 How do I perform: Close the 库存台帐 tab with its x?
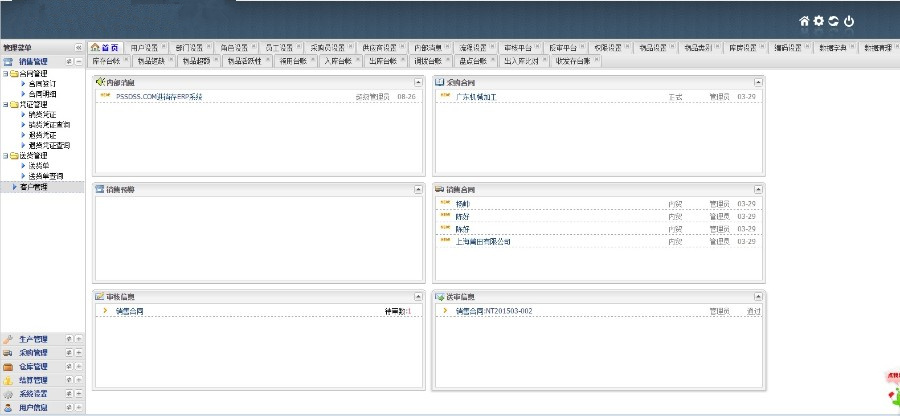click(125, 60)
